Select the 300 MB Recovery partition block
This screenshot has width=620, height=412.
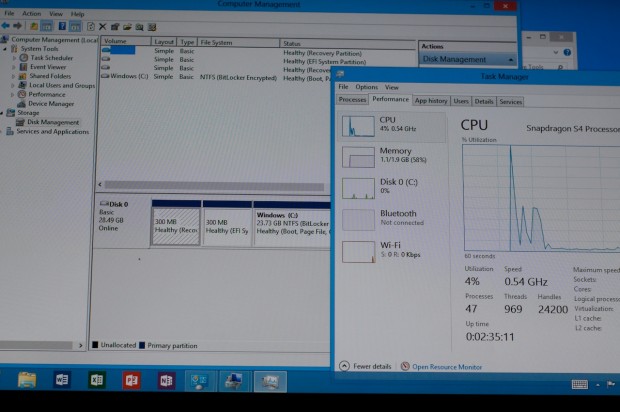tap(176, 223)
